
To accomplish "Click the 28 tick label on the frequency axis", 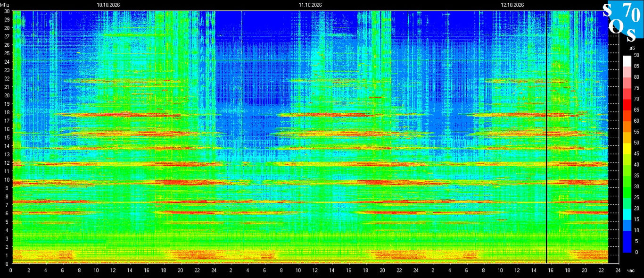I will pyautogui.click(x=7, y=28).
